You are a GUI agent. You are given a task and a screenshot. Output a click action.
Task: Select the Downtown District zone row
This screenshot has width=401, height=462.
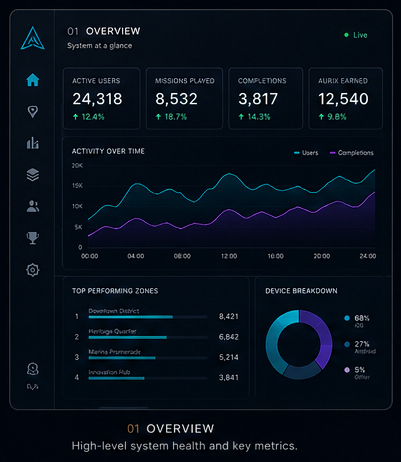click(x=156, y=314)
